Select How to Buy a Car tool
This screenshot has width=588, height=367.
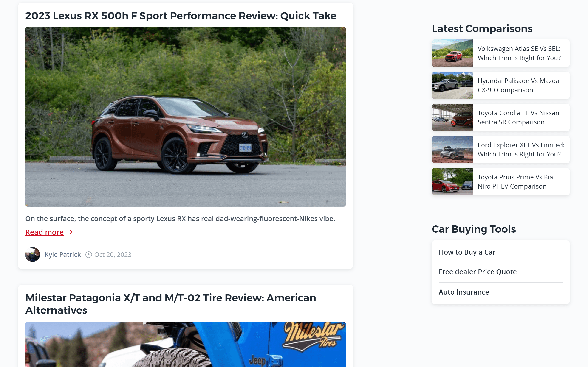coord(467,252)
